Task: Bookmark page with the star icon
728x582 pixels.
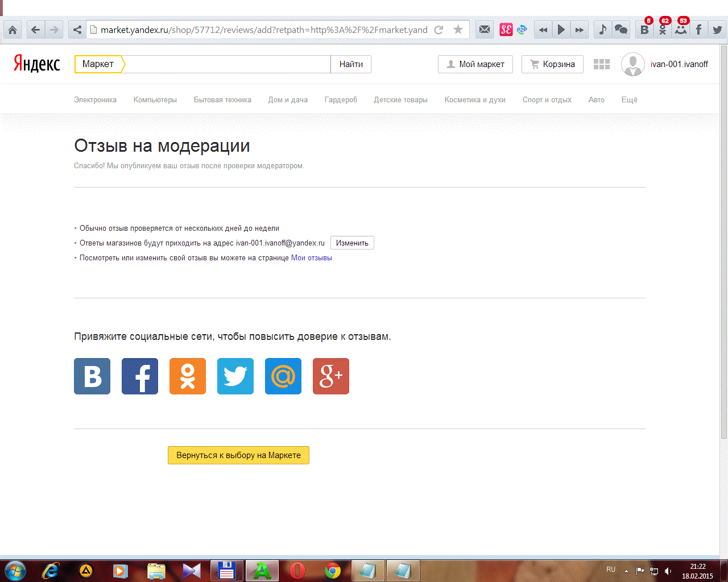Action: (x=458, y=30)
